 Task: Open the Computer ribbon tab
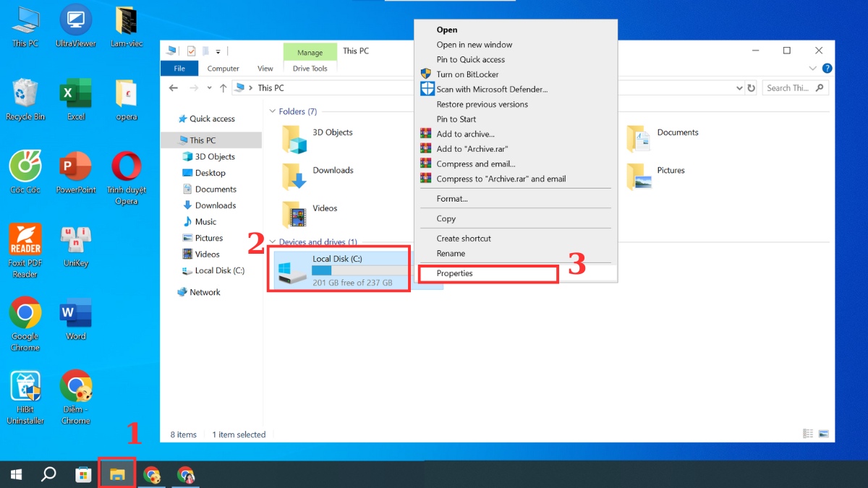pyautogui.click(x=224, y=69)
